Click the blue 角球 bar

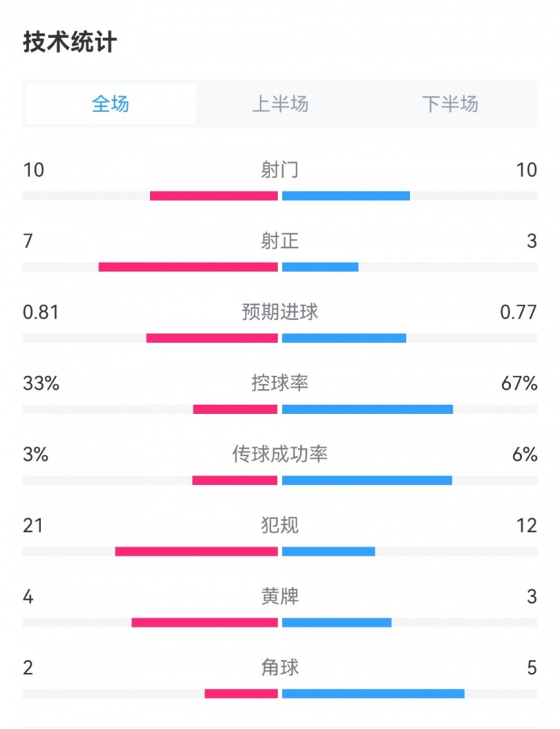point(373,693)
